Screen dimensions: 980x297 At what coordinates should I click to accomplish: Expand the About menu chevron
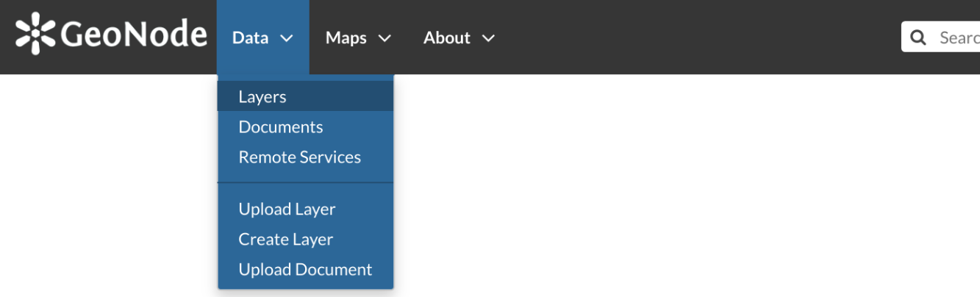click(488, 38)
